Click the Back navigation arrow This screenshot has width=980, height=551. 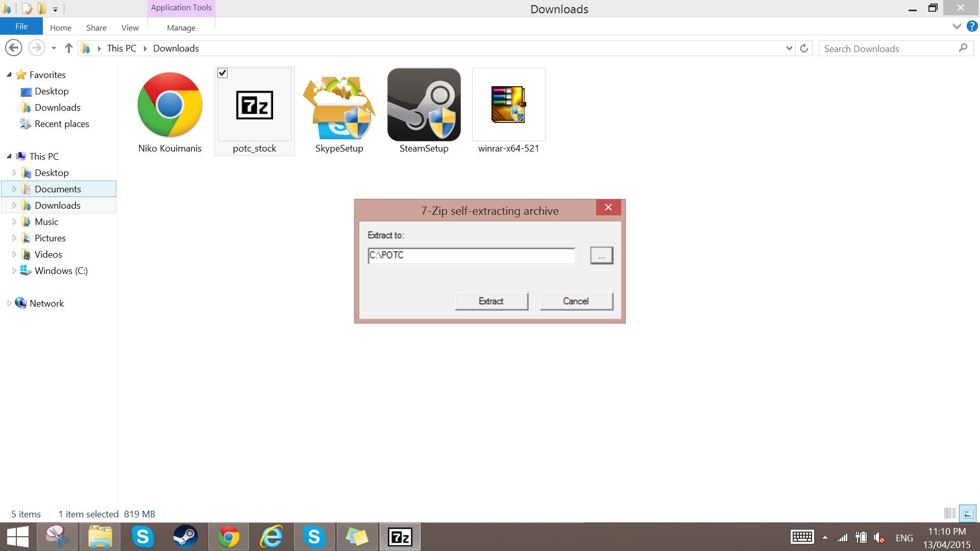[14, 48]
